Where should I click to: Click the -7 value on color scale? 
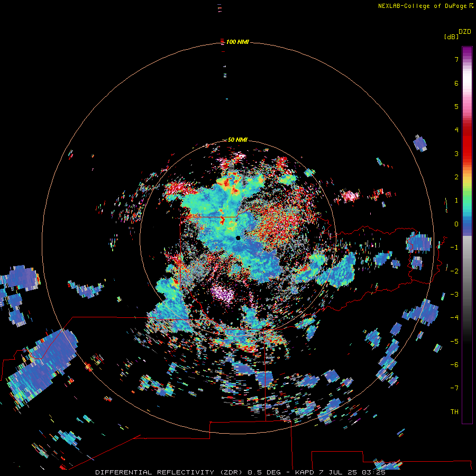point(454,388)
